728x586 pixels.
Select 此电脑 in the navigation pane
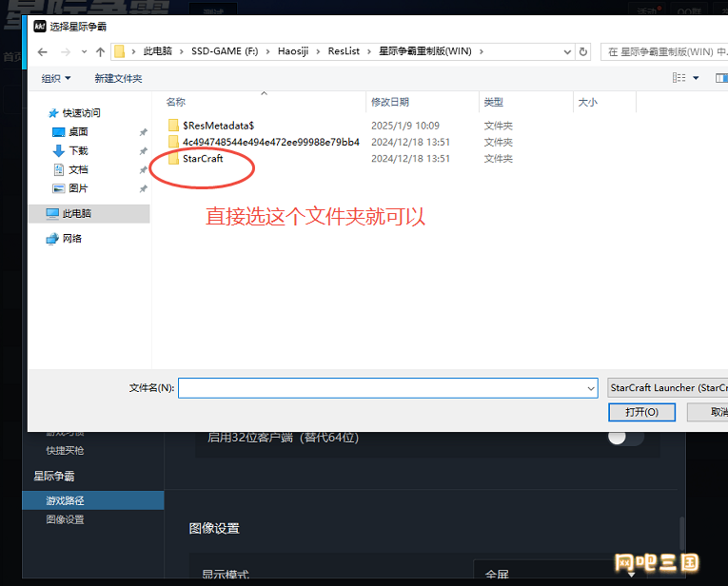(x=76, y=214)
